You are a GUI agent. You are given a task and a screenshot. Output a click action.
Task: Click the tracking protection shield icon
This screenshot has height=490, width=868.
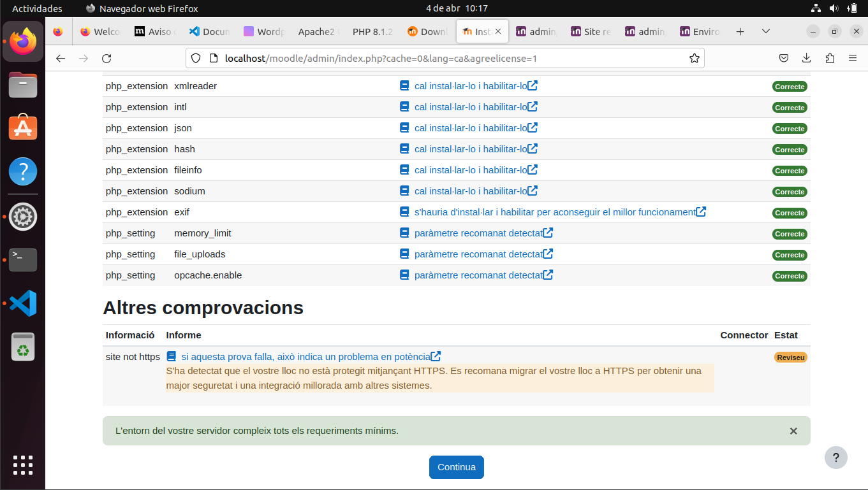click(x=196, y=57)
